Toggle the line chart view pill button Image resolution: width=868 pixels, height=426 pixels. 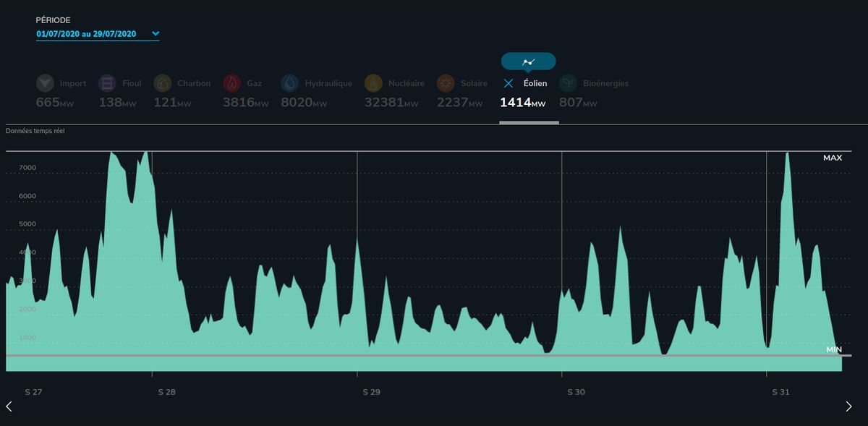point(528,61)
